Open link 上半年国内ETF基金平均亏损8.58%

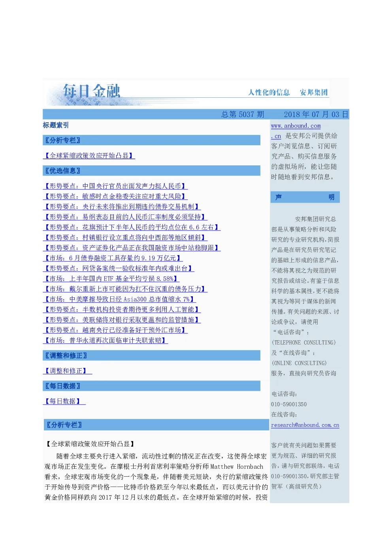point(111,278)
